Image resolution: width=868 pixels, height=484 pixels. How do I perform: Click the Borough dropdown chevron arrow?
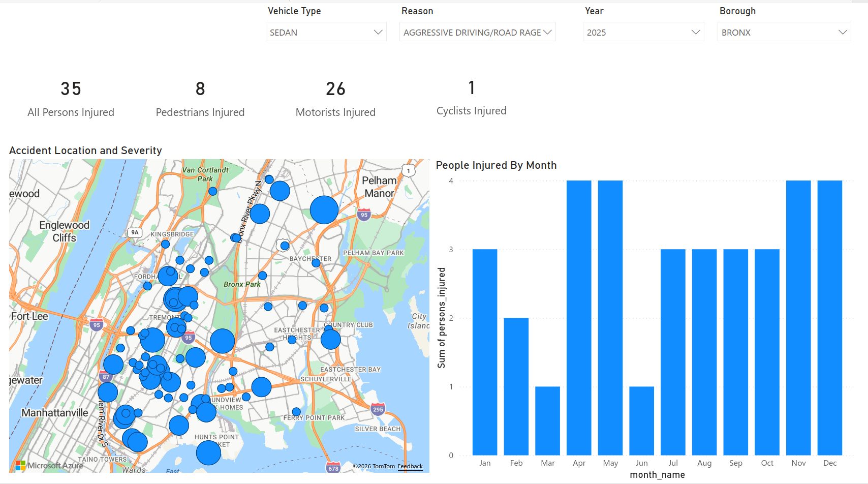tap(843, 32)
